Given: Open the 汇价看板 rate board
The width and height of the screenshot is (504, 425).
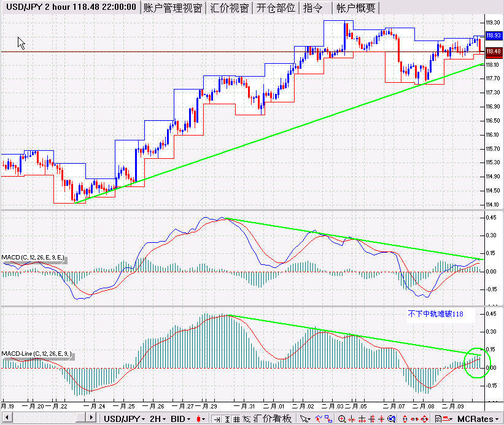Looking at the screenshot, I should pos(272,419).
